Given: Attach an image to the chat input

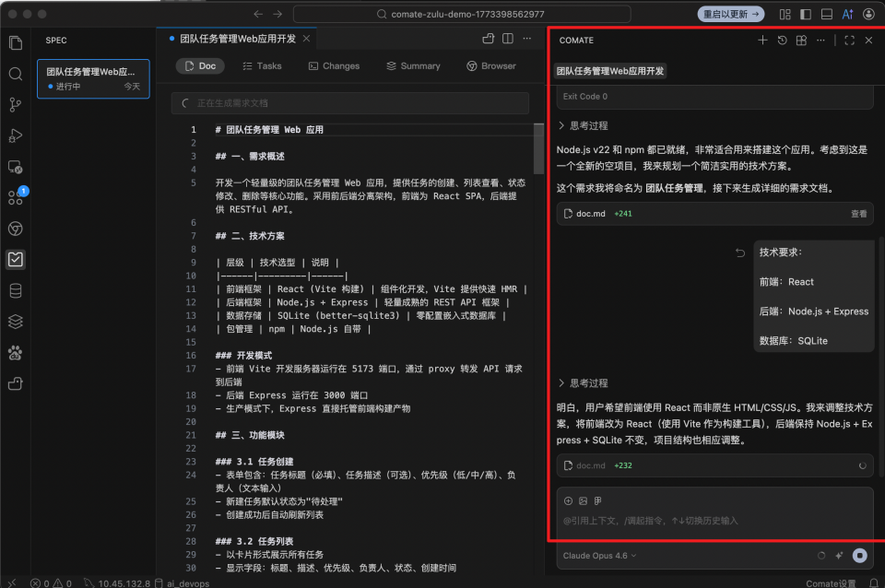Looking at the screenshot, I should pyautogui.click(x=583, y=500).
